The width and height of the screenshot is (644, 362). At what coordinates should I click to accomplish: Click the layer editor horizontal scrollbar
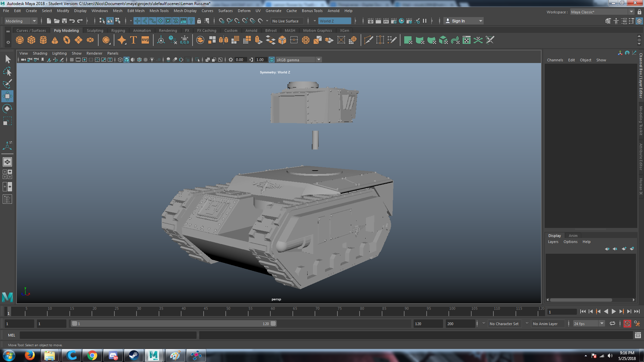tap(581, 300)
